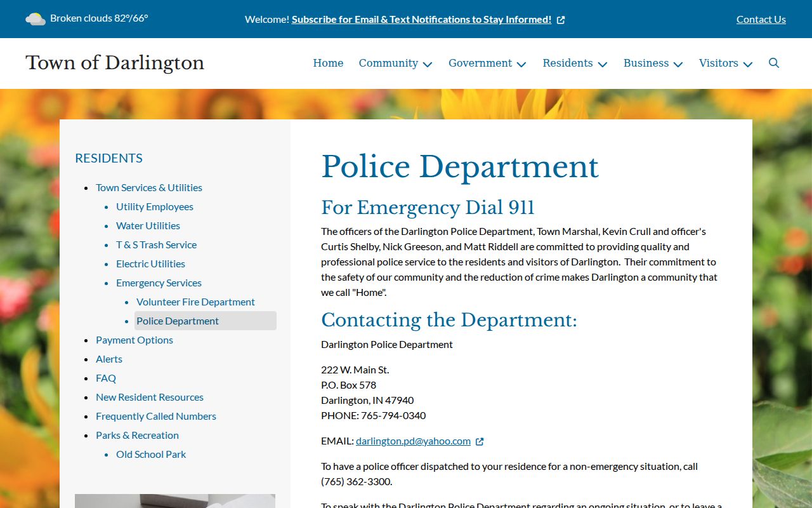This screenshot has height=508, width=812.
Task: Email darlington.pd@yahoo.com link
Action: tap(413, 441)
